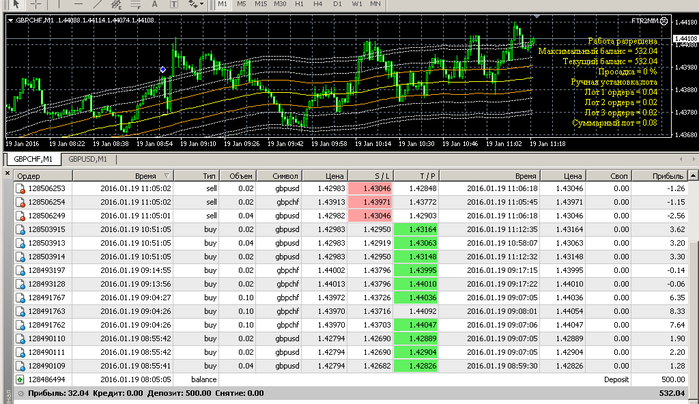Open the GBPUSD,M1 chart tab
699x404 pixels.
(x=88, y=159)
